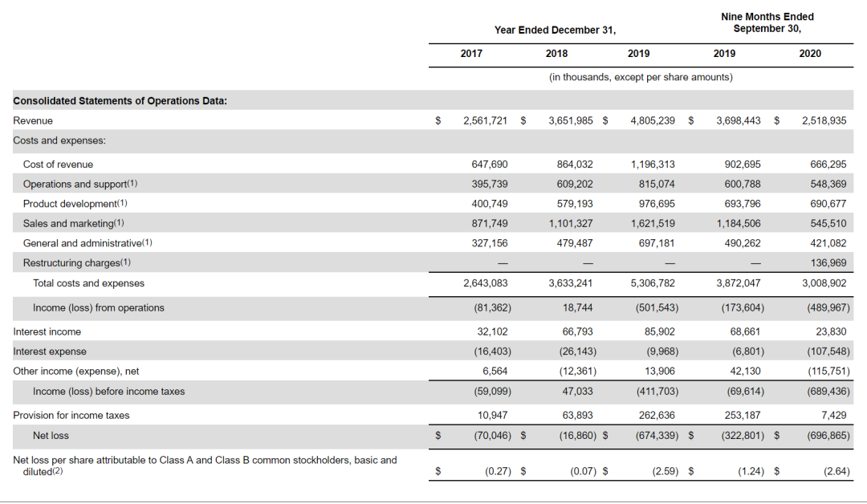This screenshot has width=867, height=504.
Task: Click cost of revenue value 1,196,313
Action: point(653,165)
